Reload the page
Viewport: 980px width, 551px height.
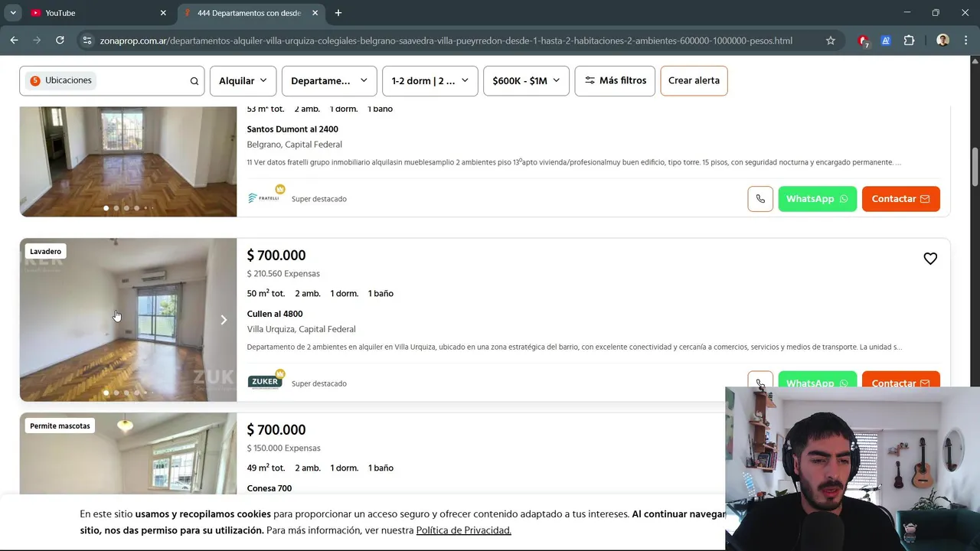tap(60, 41)
